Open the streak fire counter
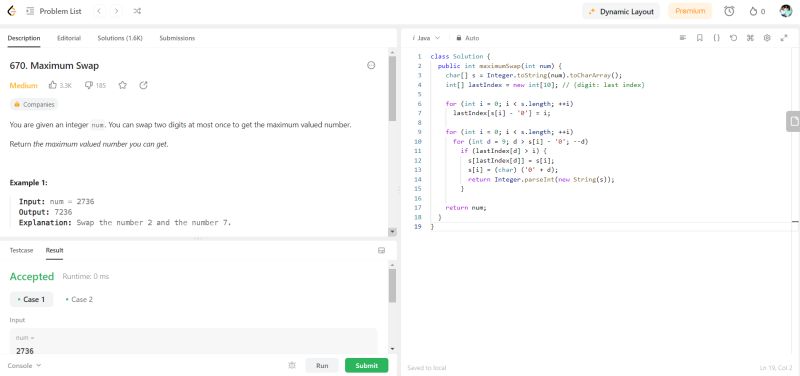This screenshot has width=800, height=376. [x=757, y=11]
